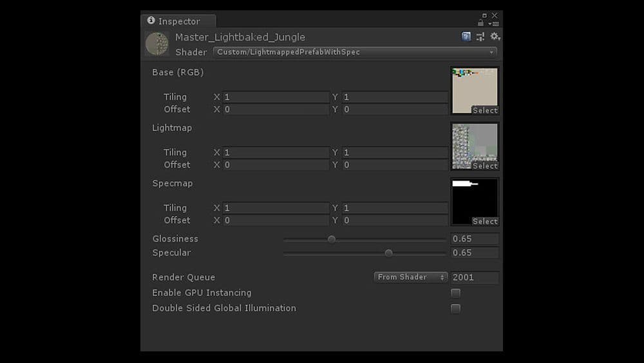Click Lightmap Tiling Y field
The width and height of the screenshot is (644, 363).
(395, 153)
